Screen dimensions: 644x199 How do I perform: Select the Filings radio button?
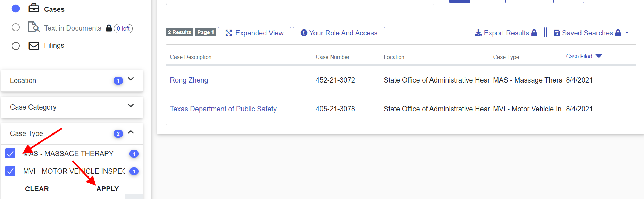[x=16, y=46]
